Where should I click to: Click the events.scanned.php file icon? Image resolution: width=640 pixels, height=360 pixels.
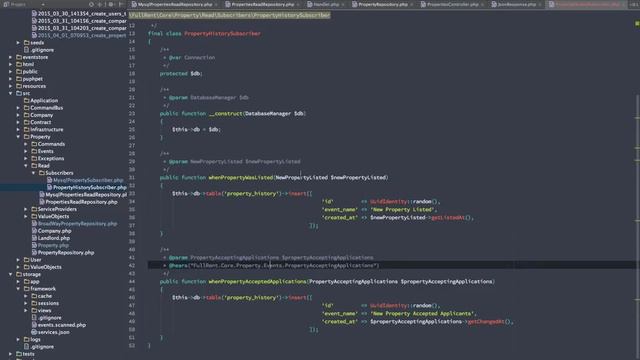pyautogui.click(x=34, y=325)
